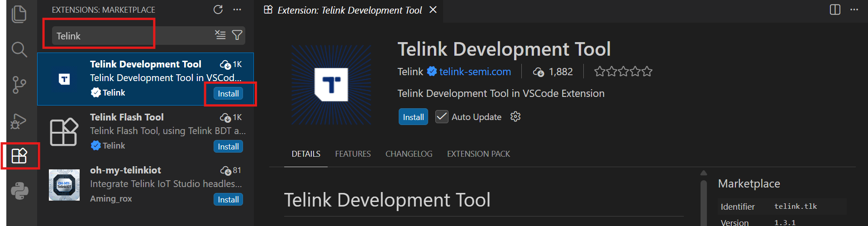This screenshot has width=868, height=226.
Task: Switch to the CHANGELOG tab
Action: (409, 154)
